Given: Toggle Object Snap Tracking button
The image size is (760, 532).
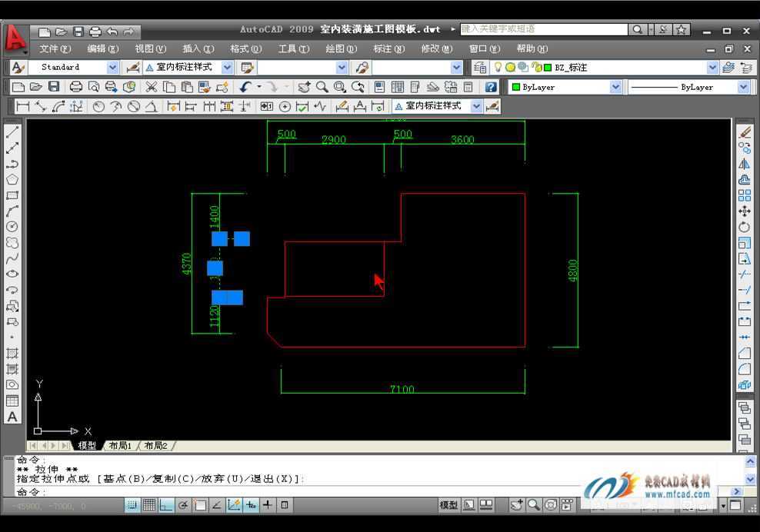Looking at the screenshot, I should [217, 505].
